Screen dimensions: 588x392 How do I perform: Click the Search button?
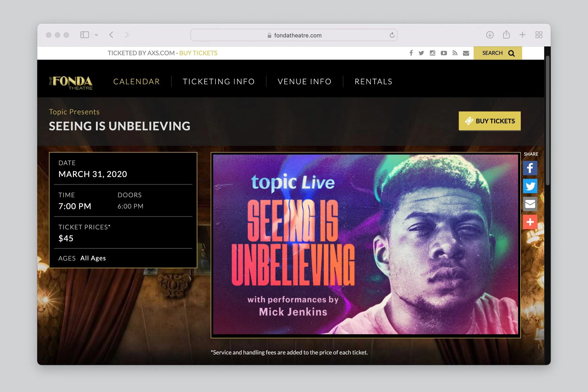point(497,53)
